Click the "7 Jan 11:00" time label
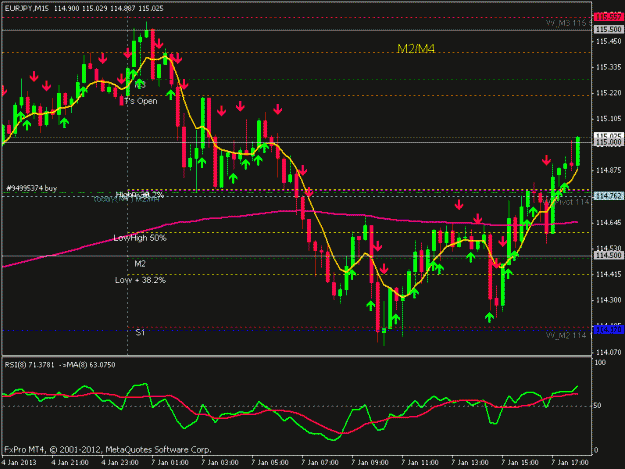 420,463
